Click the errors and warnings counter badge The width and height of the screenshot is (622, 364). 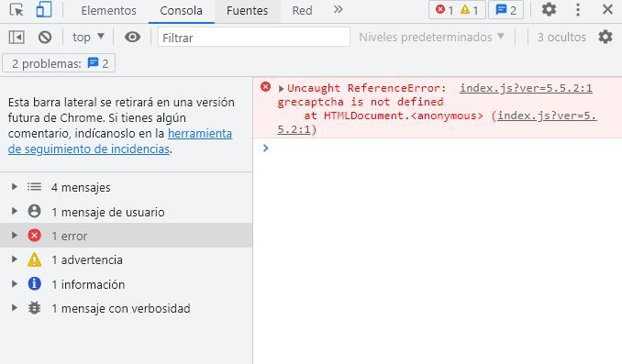pos(457,10)
